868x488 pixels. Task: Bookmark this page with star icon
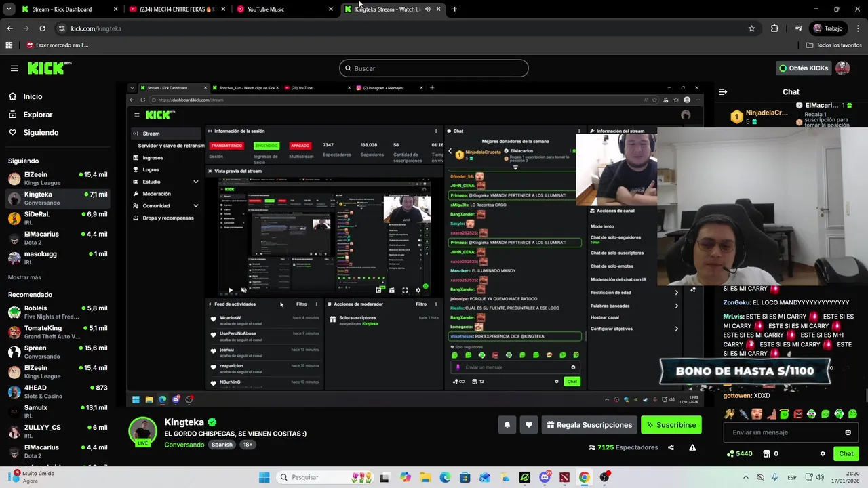(x=751, y=28)
